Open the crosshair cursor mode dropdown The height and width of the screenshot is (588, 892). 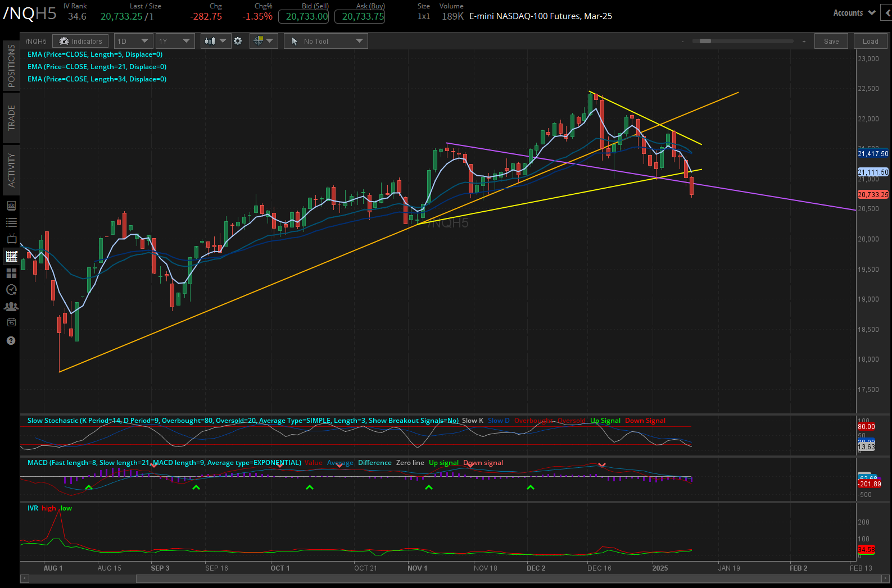tap(263, 41)
